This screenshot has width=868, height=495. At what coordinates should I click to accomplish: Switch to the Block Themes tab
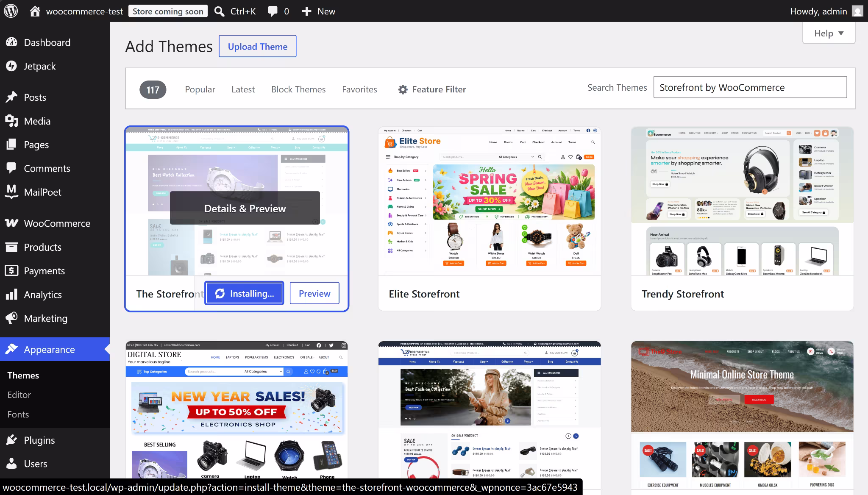(298, 89)
